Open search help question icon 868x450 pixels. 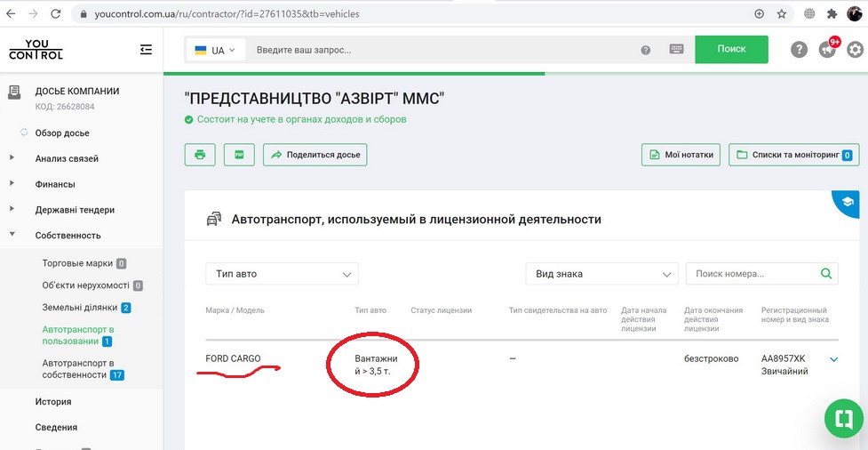646,50
